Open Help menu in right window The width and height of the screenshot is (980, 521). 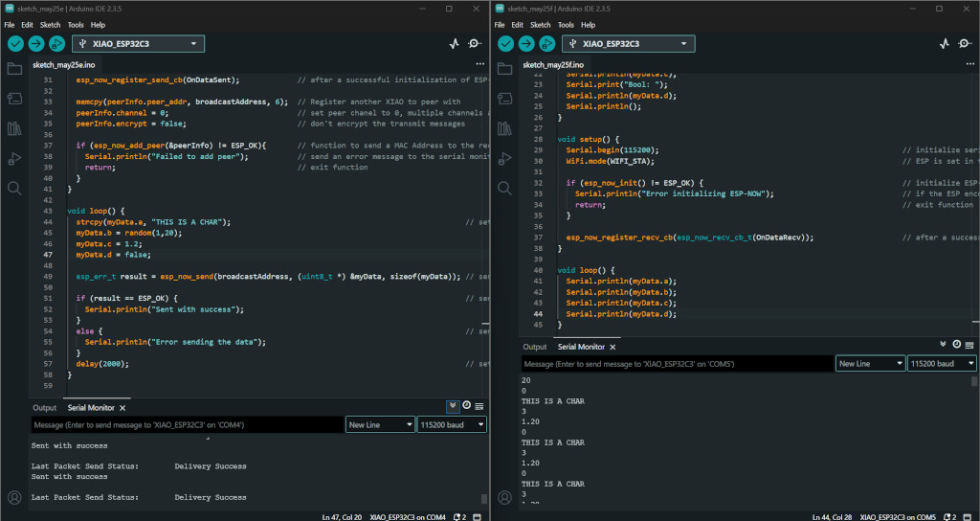pyautogui.click(x=589, y=25)
